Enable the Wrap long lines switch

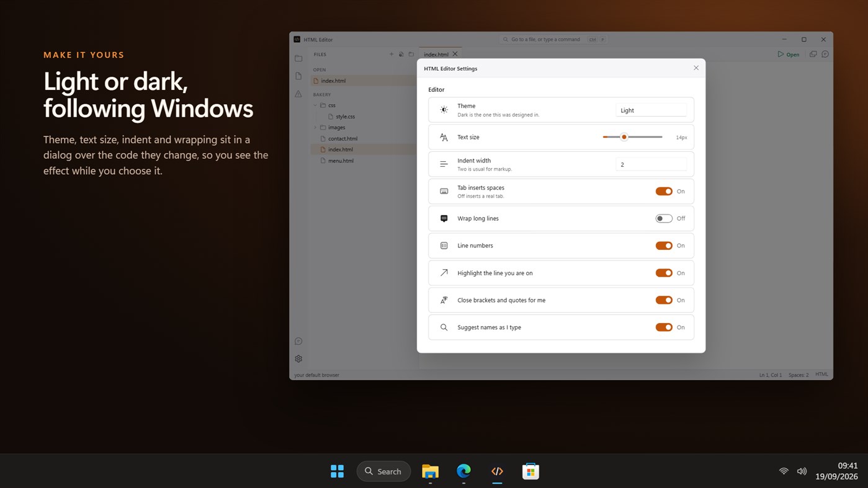pos(664,218)
